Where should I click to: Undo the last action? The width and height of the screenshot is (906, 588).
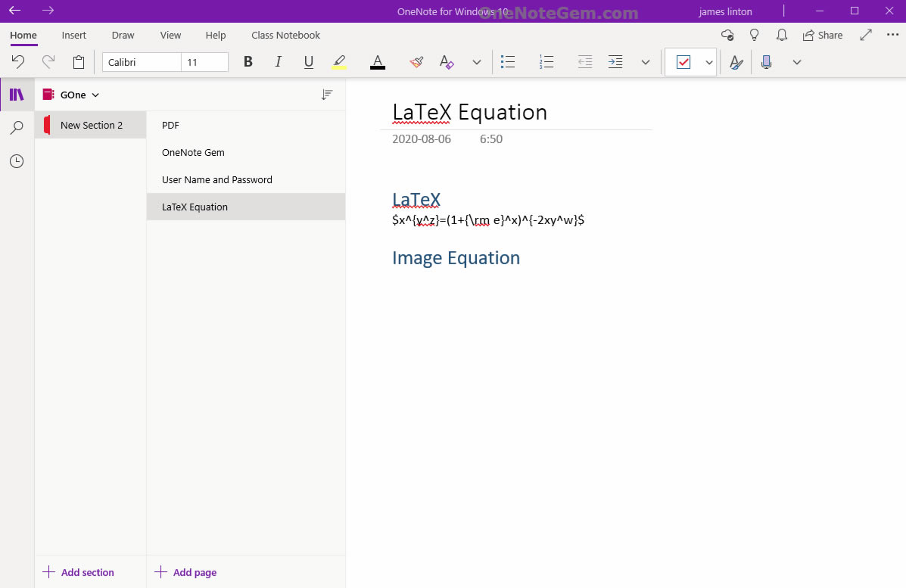point(17,62)
